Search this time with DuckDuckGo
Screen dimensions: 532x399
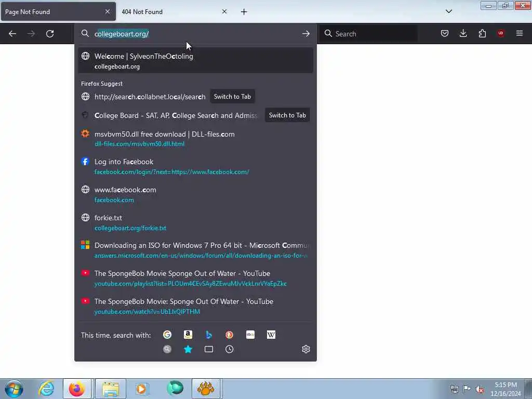coord(229,335)
